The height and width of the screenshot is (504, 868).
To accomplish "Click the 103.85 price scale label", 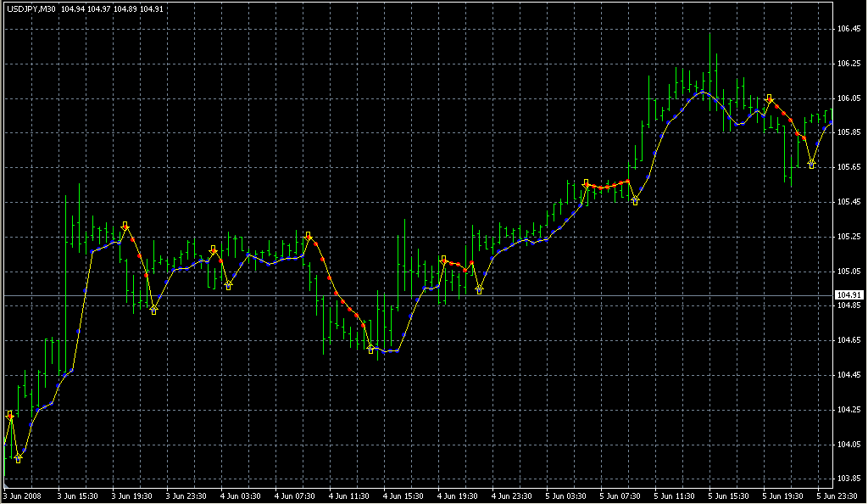I will click(849, 479).
